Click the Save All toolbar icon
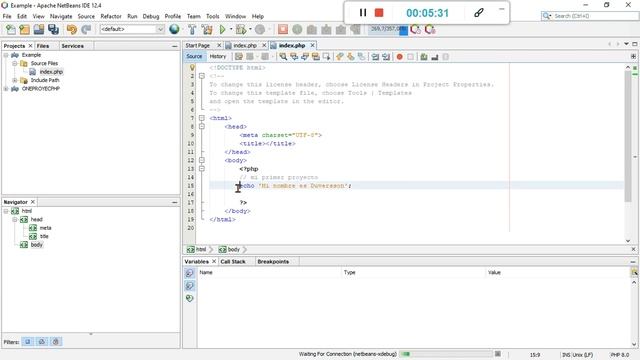Screen dimensions: 640x360 [x=53, y=29]
